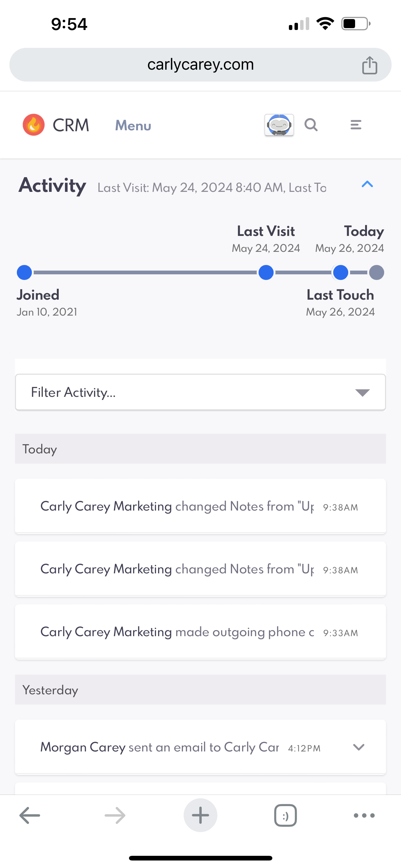Viewport: 401px width, 868px height.
Task: Expand Morgan Carey email entry
Action: (358, 747)
